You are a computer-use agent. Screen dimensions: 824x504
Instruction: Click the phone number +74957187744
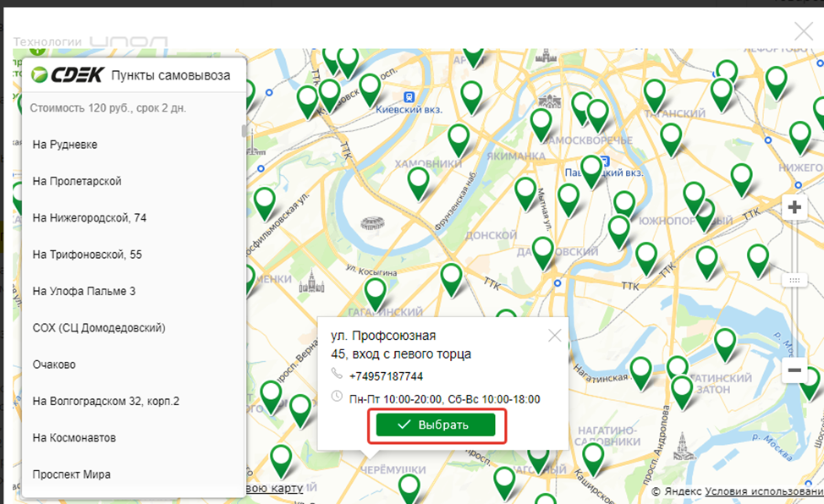pos(386,376)
